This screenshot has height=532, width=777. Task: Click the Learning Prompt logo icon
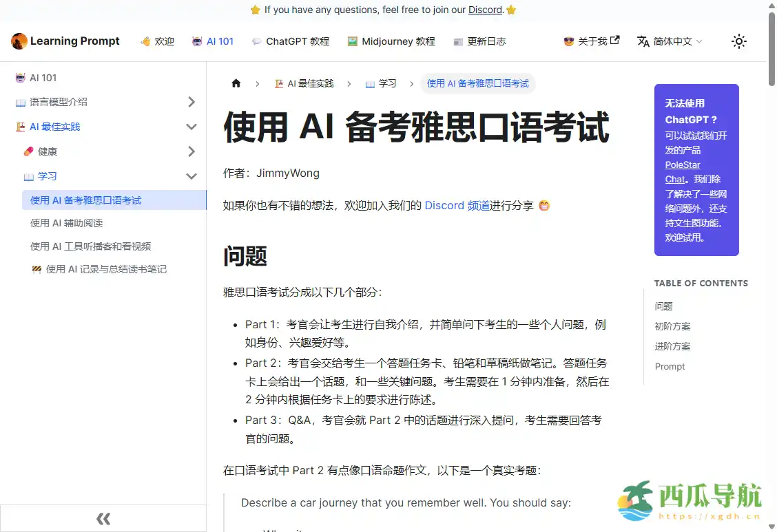point(19,41)
